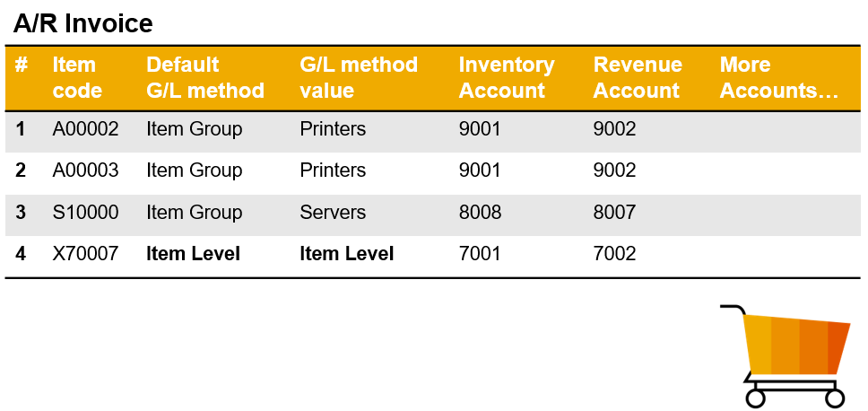The height and width of the screenshot is (411, 868).
Task: Click the Inventory Account column header
Action: pyautogui.click(x=507, y=77)
